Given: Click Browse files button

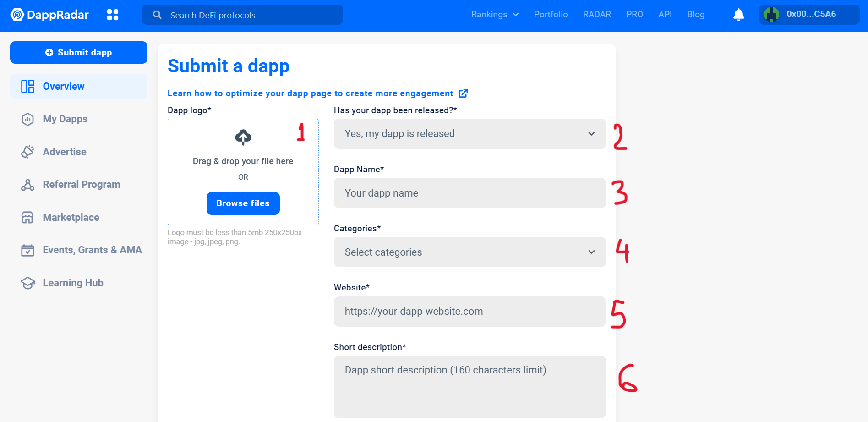Looking at the screenshot, I should (243, 203).
